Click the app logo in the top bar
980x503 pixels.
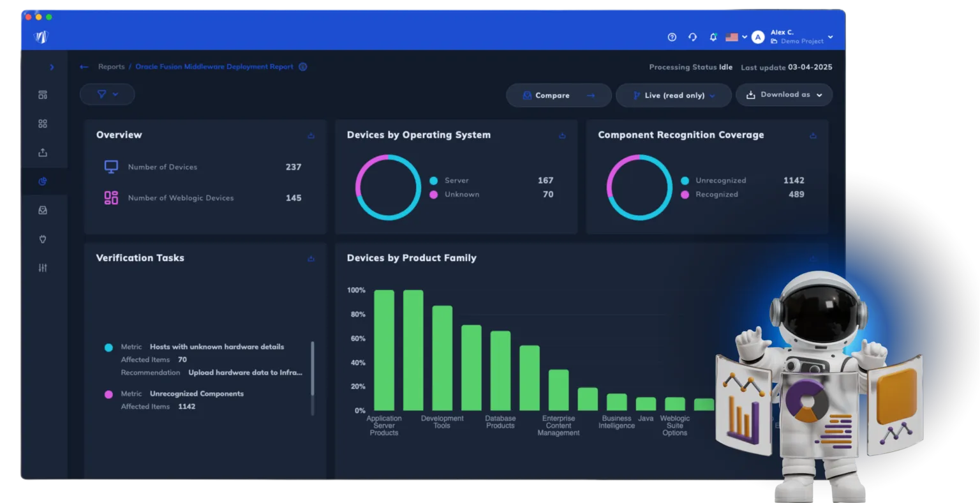[x=41, y=37]
